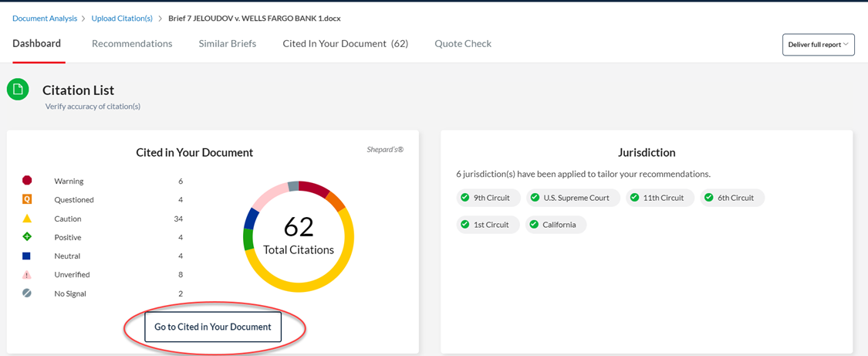Toggle the 6th Circuit jurisdiction chip
This screenshot has width=868, height=356.
(x=732, y=198)
